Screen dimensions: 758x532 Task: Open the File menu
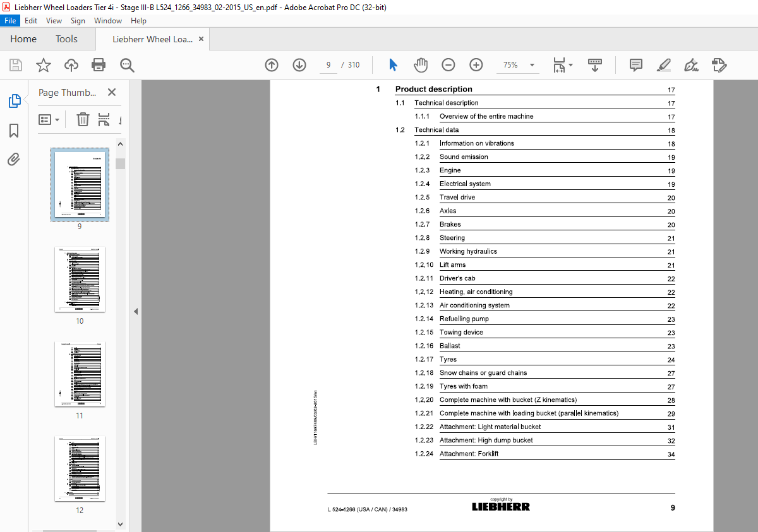pyautogui.click(x=11, y=21)
